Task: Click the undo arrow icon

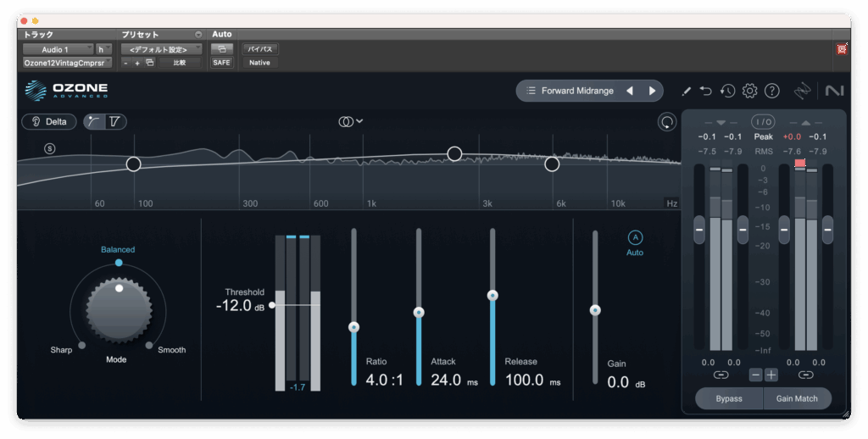Action: (706, 91)
